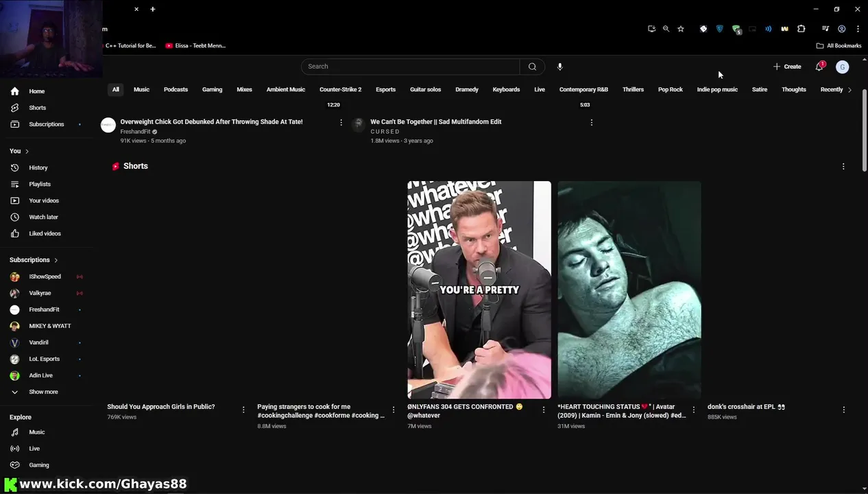Open Watch later list

pyautogui.click(x=43, y=217)
